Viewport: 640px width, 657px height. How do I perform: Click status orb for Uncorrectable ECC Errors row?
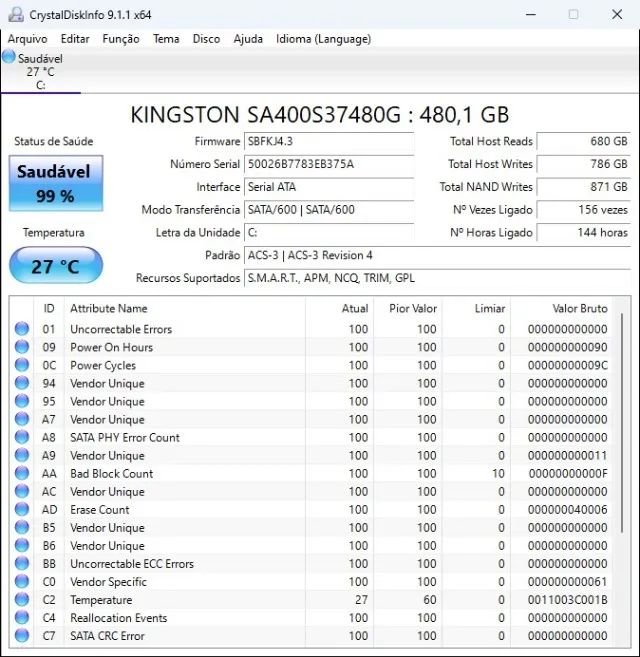tap(22, 563)
